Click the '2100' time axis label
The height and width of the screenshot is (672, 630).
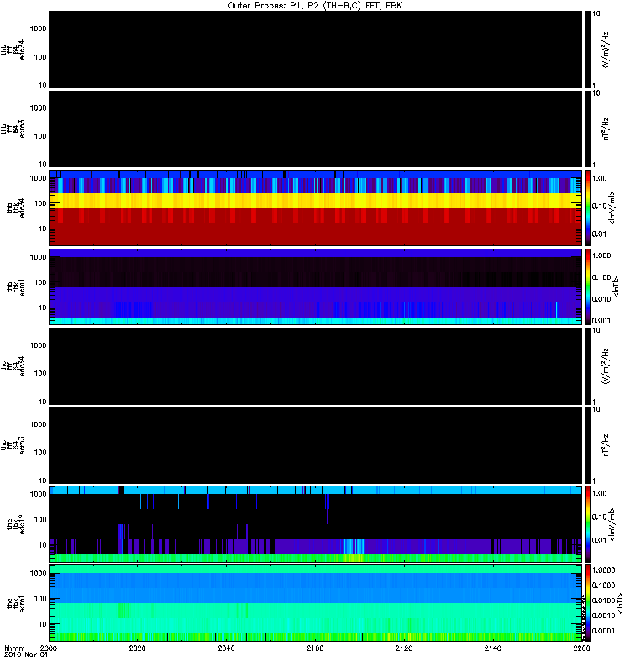pyautogui.click(x=315, y=648)
